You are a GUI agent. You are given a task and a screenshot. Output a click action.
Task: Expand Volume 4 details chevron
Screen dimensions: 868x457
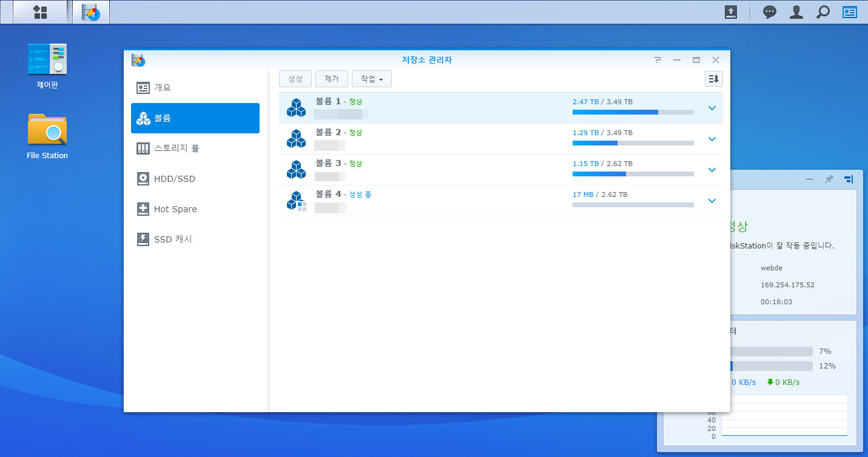[712, 201]
